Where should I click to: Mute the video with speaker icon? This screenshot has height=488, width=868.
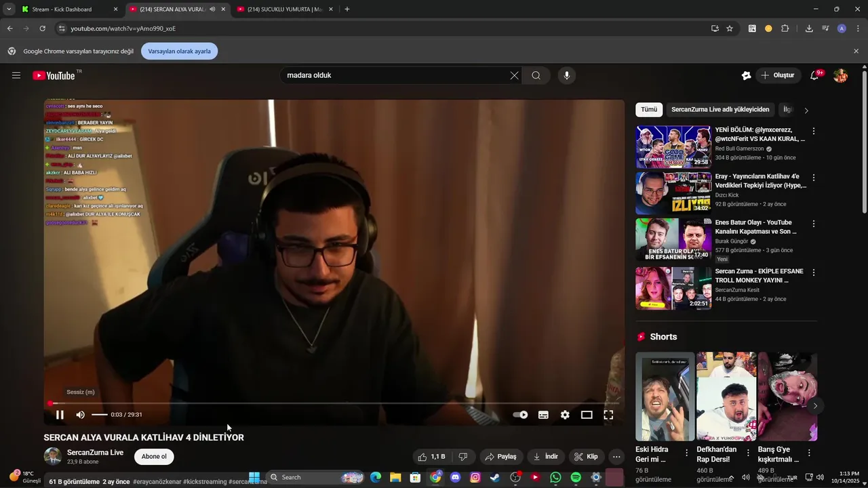click(x=81, y=415)
